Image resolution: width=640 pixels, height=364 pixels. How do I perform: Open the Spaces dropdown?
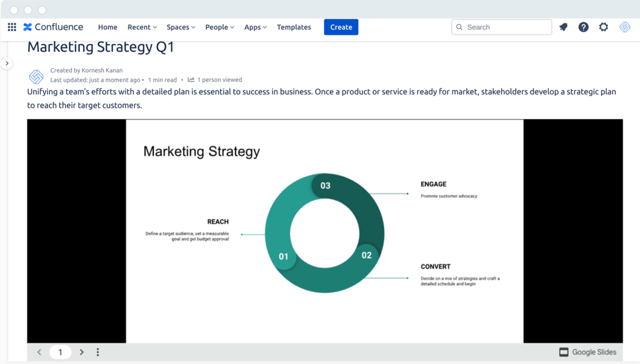point(181,27)
